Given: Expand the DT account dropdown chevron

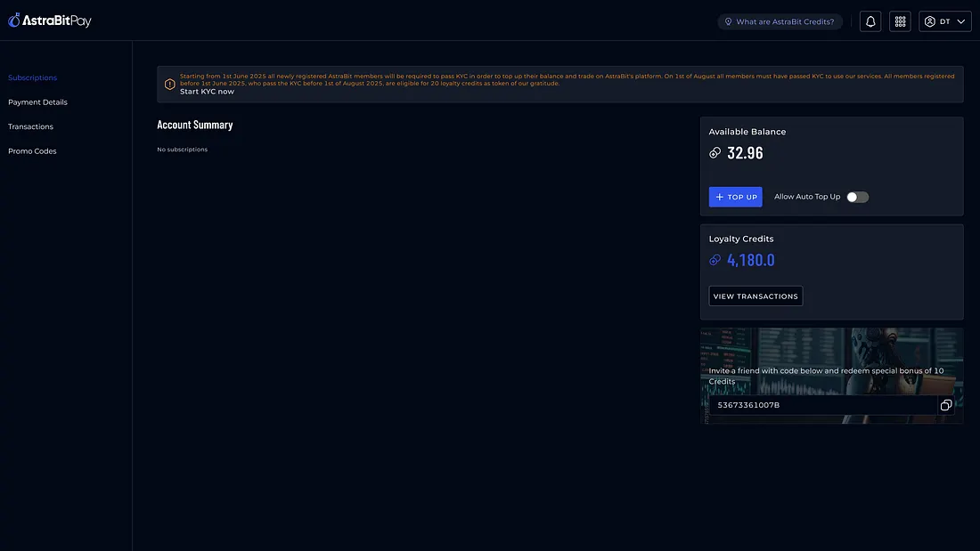Looking at the screenshot, I should [x=961, y=21].
